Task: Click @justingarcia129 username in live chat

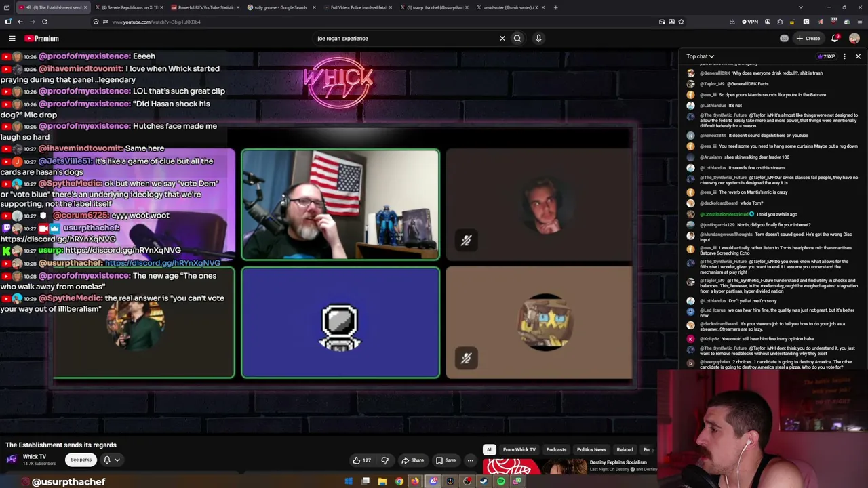Action: click(x=717, y=225)
